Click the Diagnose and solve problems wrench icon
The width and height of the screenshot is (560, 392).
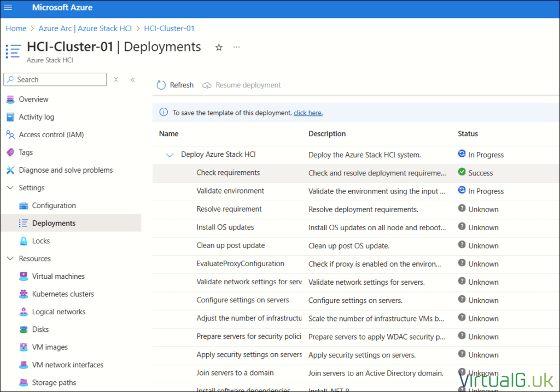(10, 170)
